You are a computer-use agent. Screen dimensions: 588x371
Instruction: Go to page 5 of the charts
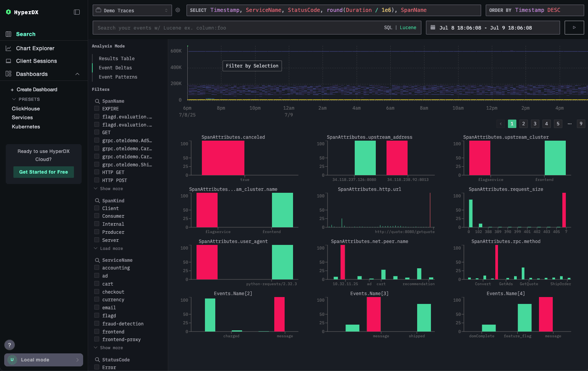(x=558, y=124)
